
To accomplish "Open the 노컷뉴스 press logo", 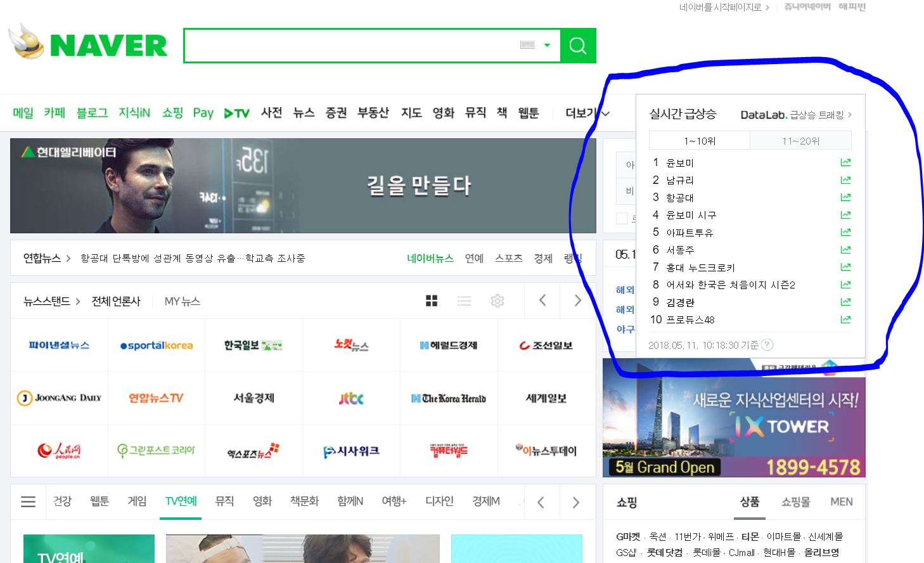I will coord(351,346).
